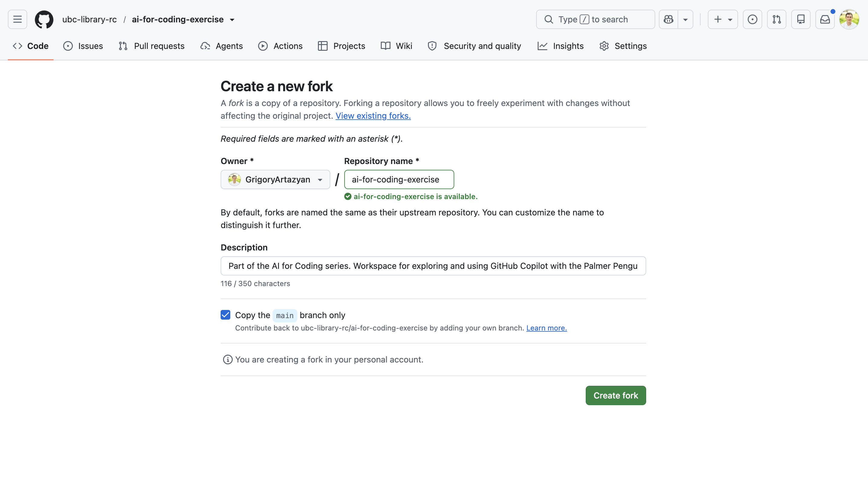
Task: Open user profile avatar menu
Action: pos(849,19)
